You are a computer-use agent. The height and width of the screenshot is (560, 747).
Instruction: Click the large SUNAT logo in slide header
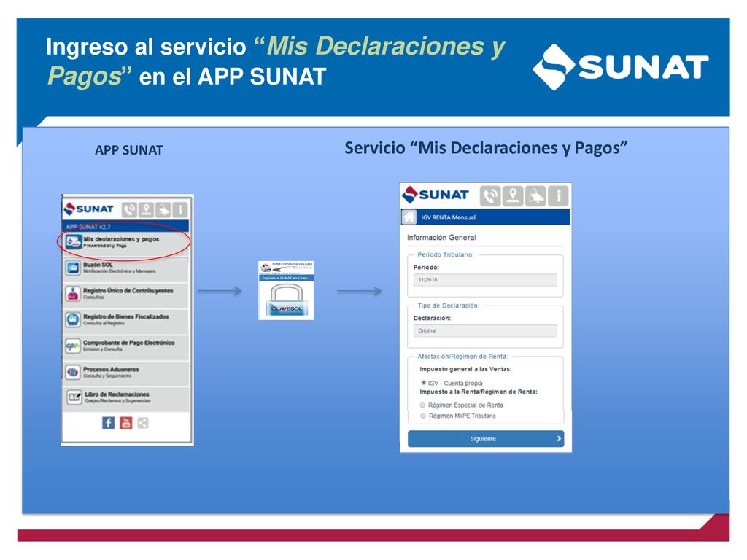tap(620, 67)
